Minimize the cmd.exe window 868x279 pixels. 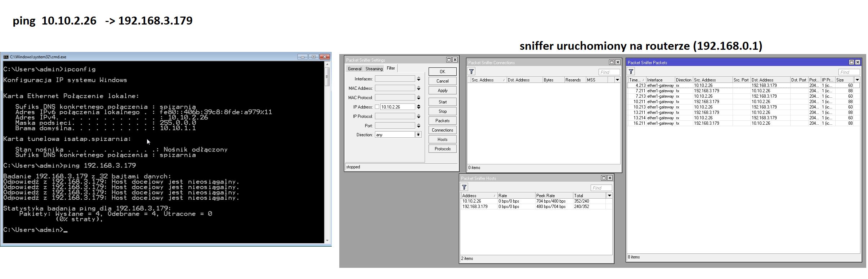pos(303,57)
